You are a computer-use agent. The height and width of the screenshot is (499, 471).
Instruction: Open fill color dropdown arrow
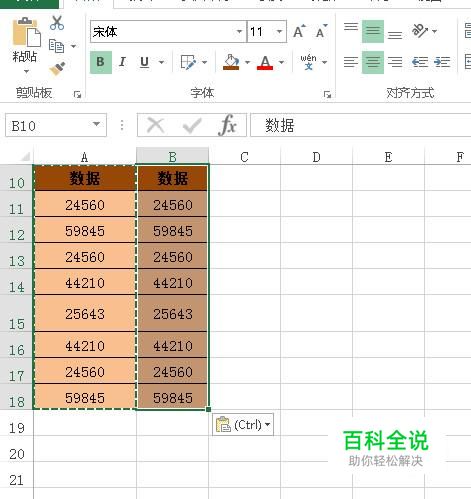point(247,62)
